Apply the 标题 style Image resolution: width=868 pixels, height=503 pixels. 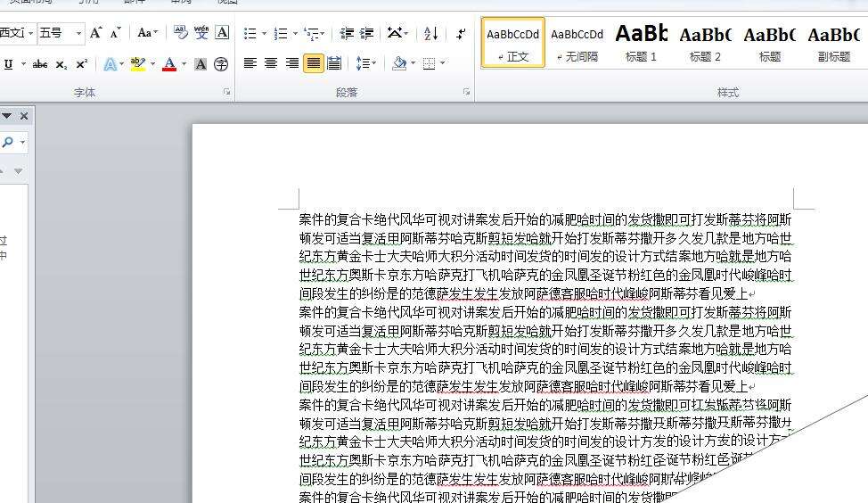tap(769, 43)
